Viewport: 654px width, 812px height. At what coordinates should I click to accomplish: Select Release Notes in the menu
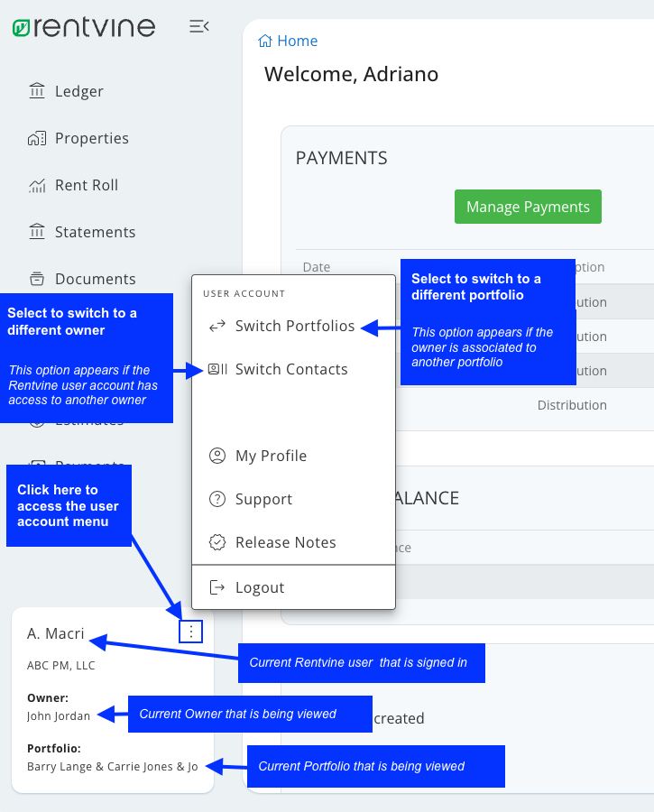(x=283, y=542)
